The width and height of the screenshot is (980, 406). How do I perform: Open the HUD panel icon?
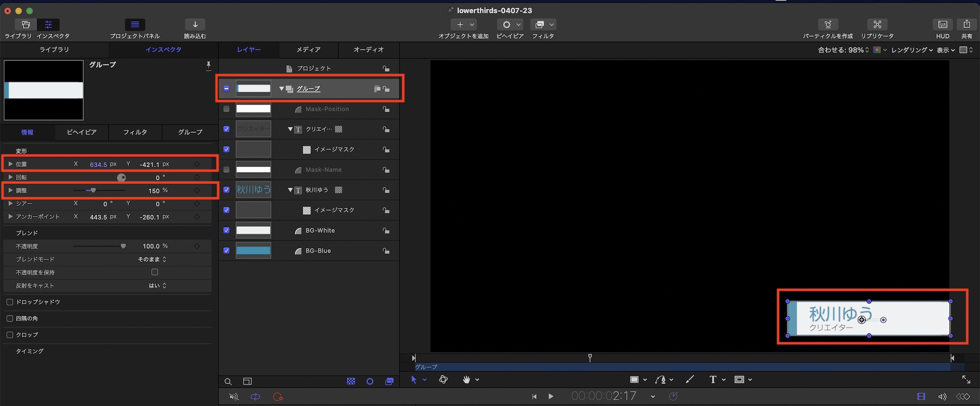(x=942, y=25)
